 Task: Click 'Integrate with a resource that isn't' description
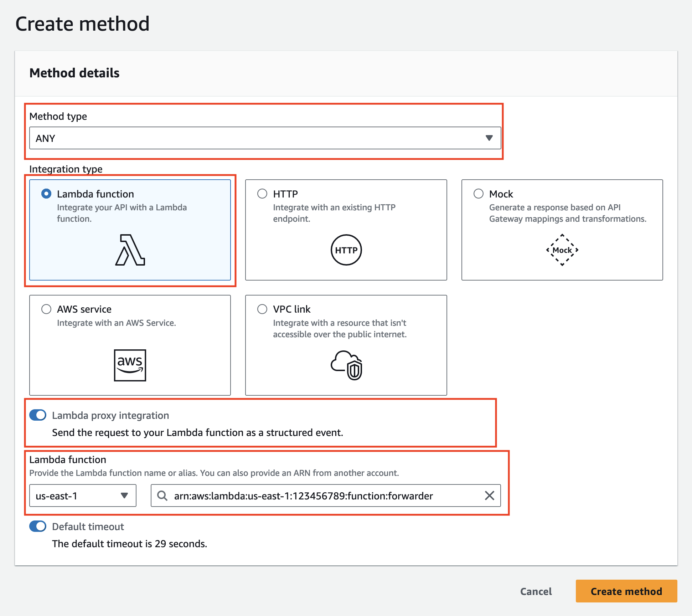340,323
